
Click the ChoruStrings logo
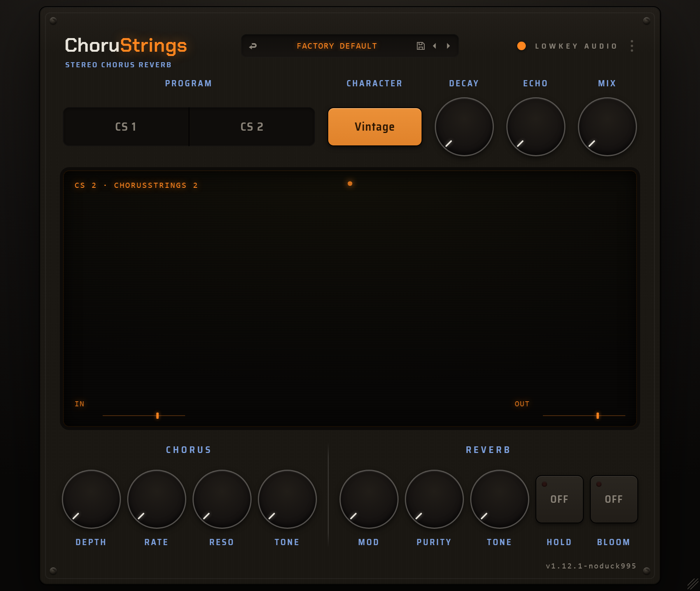126,46
